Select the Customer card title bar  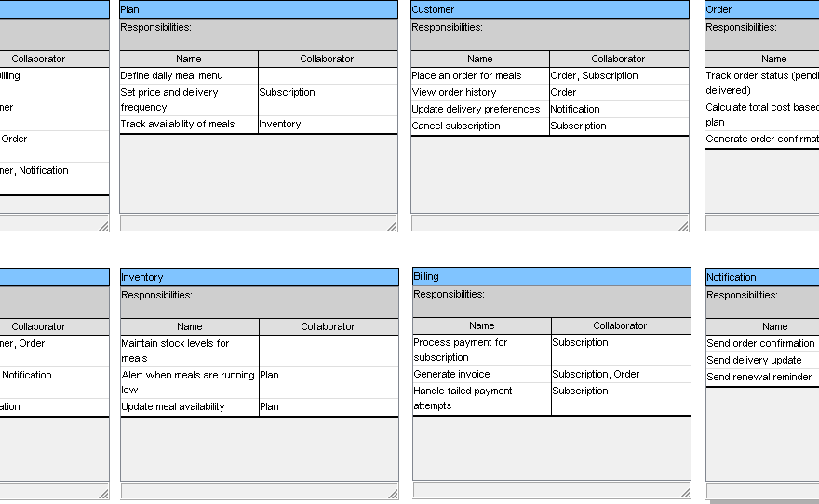point(550,9)
